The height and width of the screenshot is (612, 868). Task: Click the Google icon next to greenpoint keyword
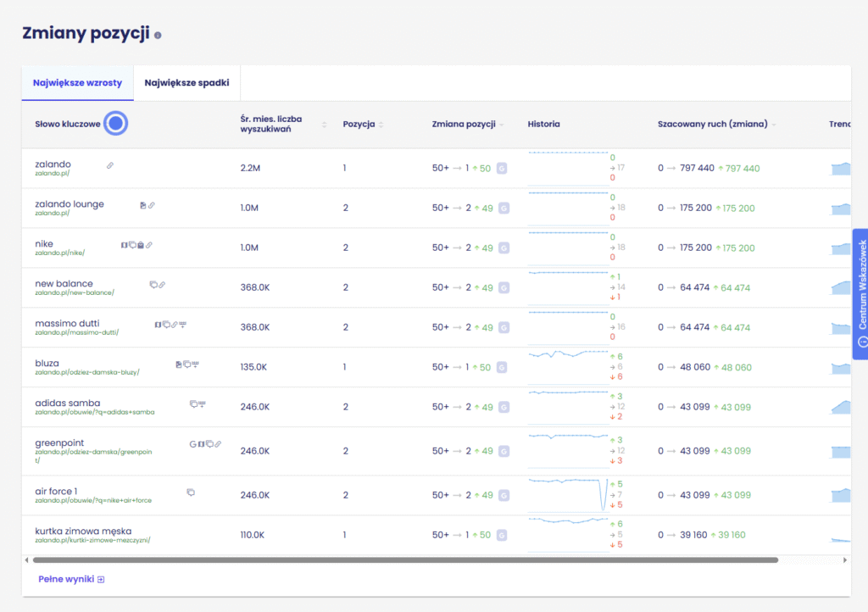192,444
